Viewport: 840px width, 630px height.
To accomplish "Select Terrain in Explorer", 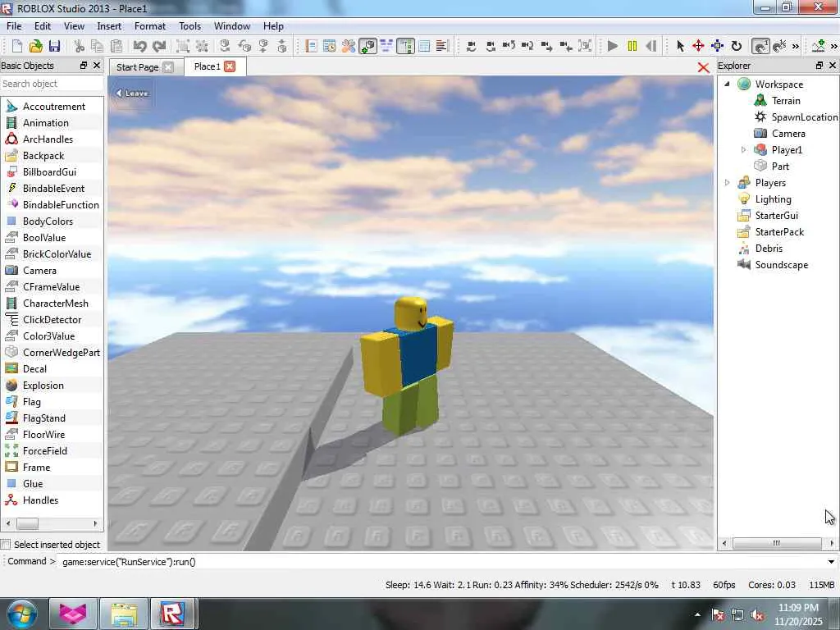I will coord(785,101).
